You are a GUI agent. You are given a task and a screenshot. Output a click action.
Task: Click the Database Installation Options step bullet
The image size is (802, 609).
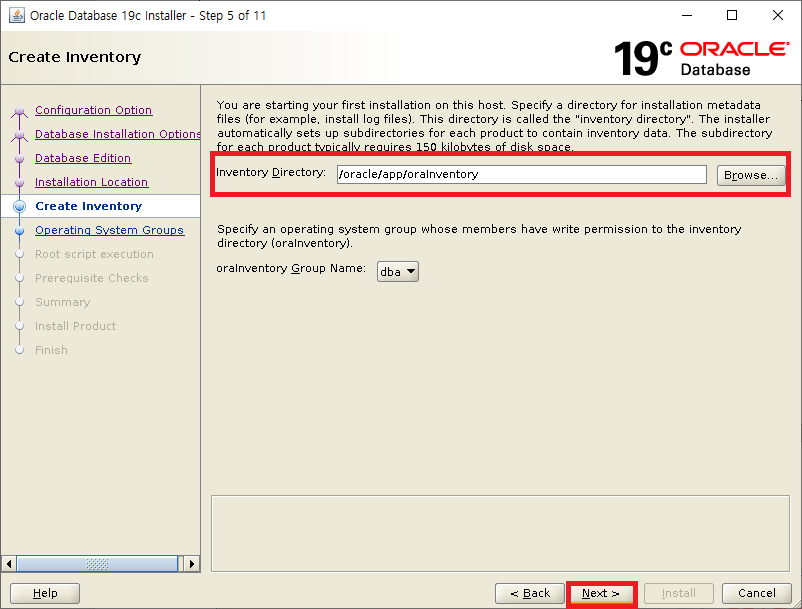click(19, 135)
